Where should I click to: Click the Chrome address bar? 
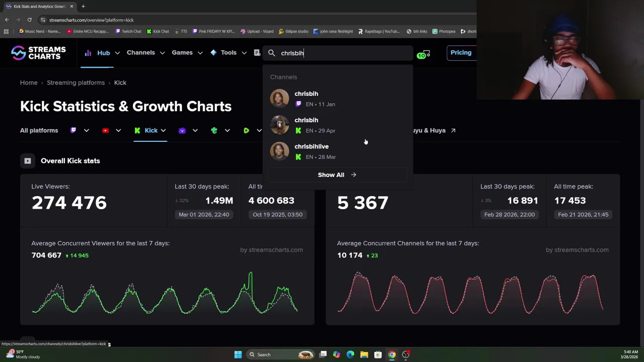pyautogui.click(x=257, y=20)
